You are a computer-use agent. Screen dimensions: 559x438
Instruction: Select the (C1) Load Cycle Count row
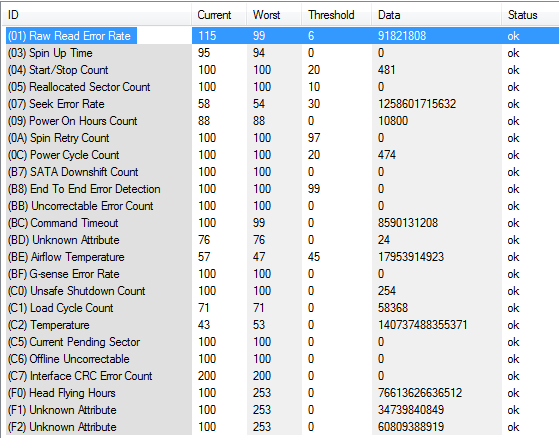click(x=281, y=308)
